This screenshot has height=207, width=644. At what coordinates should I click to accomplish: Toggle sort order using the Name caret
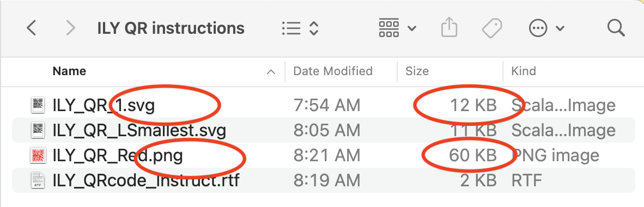pos(271,72)
